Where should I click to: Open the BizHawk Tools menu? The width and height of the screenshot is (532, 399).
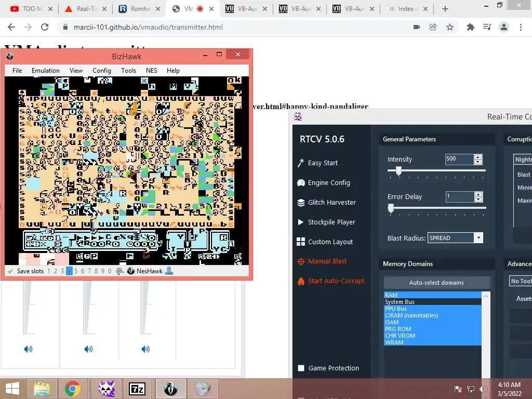coord(129,71)
